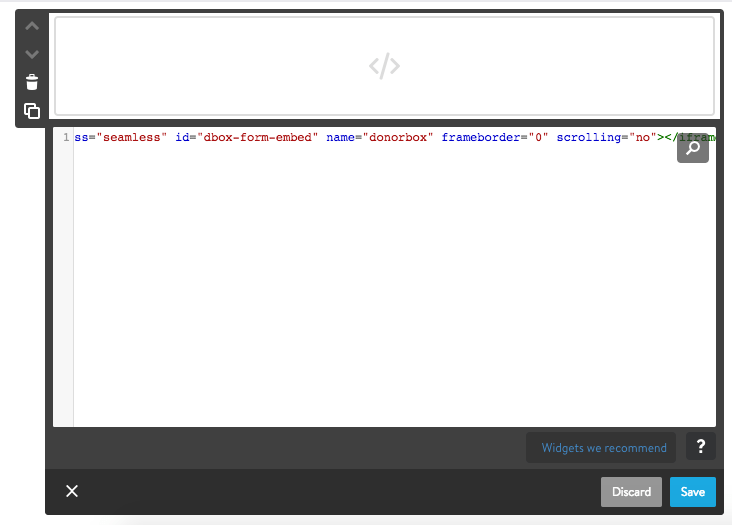Click the "no" scrolling value
732x525 pixels.
[640, 137]
